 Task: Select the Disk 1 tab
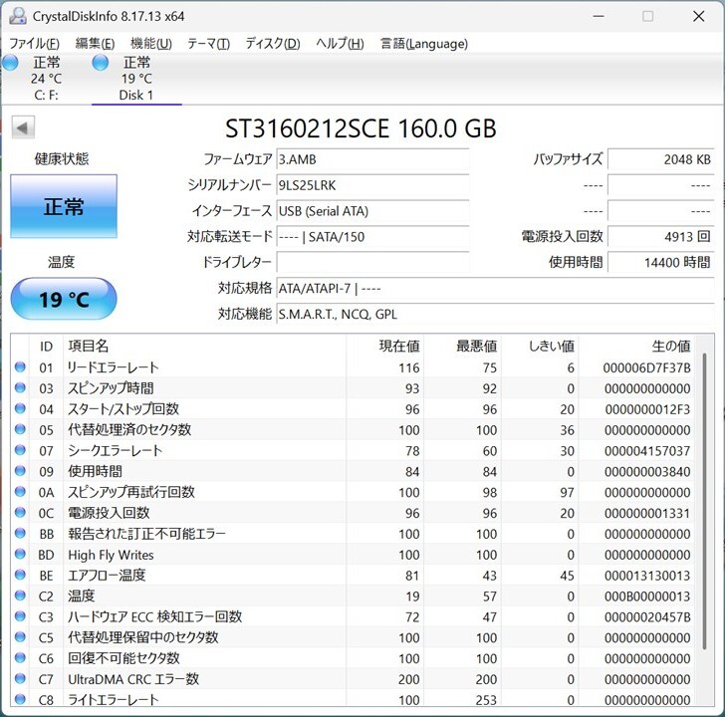point(136,79)
